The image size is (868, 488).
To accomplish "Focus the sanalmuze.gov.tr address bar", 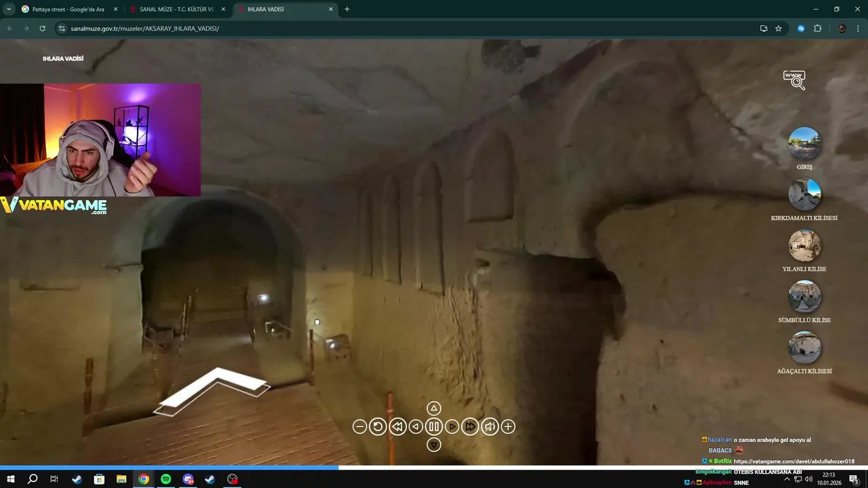I will point(407,28).
